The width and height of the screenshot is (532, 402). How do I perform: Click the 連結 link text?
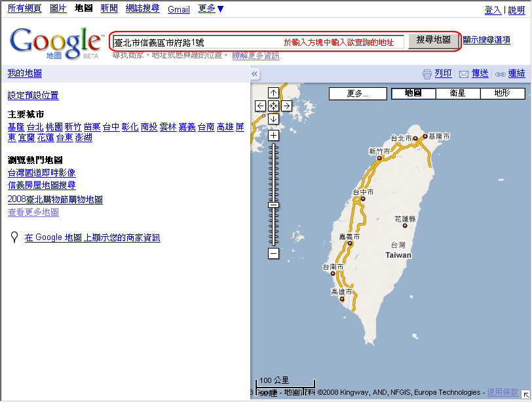(x=516, y=73)
